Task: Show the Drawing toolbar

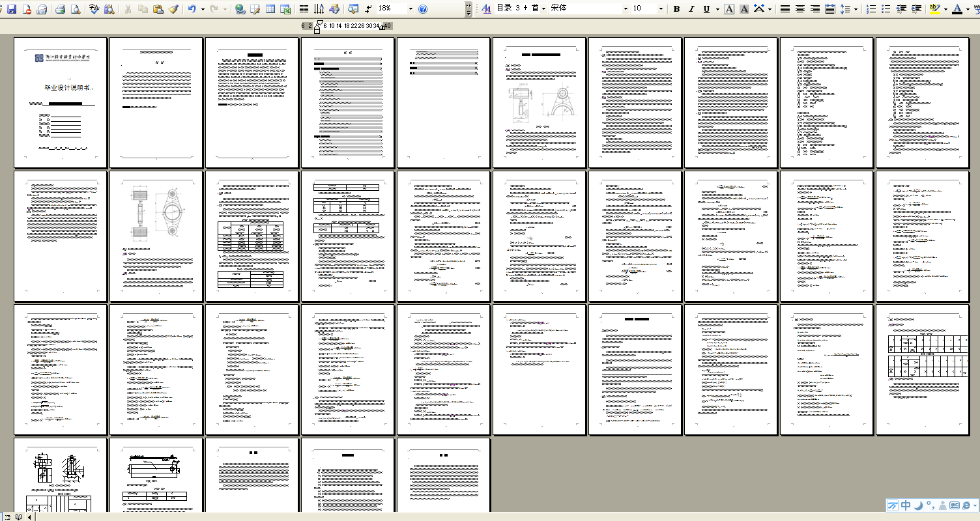Action: pos(334,9)
